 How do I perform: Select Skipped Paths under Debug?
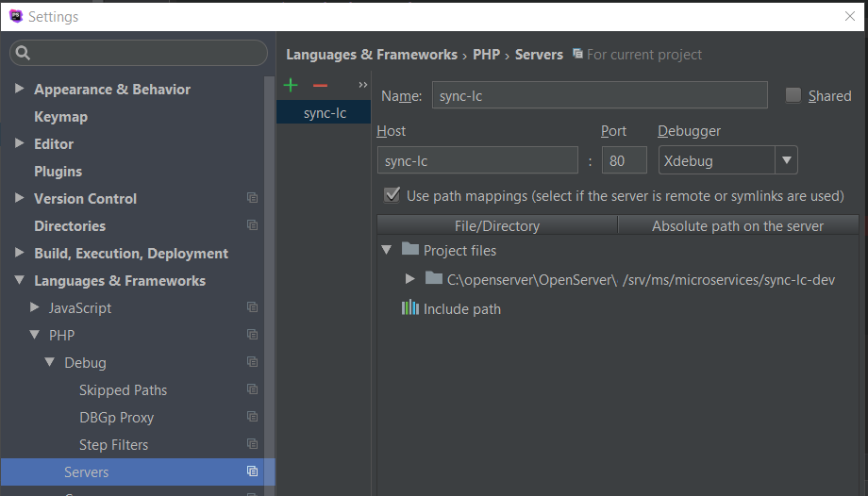(x=123, y=390)
